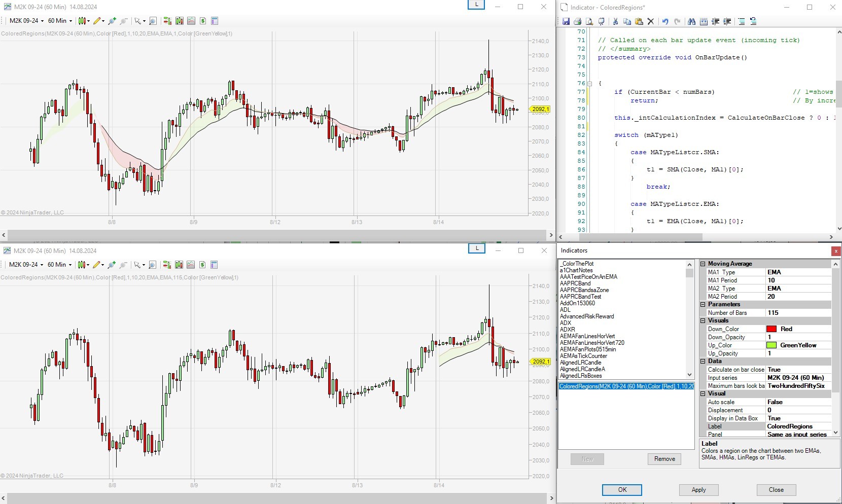Image resolution: width=842 pixels, height=504 pixels.
Task: Click zoom in magnifier in bottom chart toolbar
Action: point(111,265)
